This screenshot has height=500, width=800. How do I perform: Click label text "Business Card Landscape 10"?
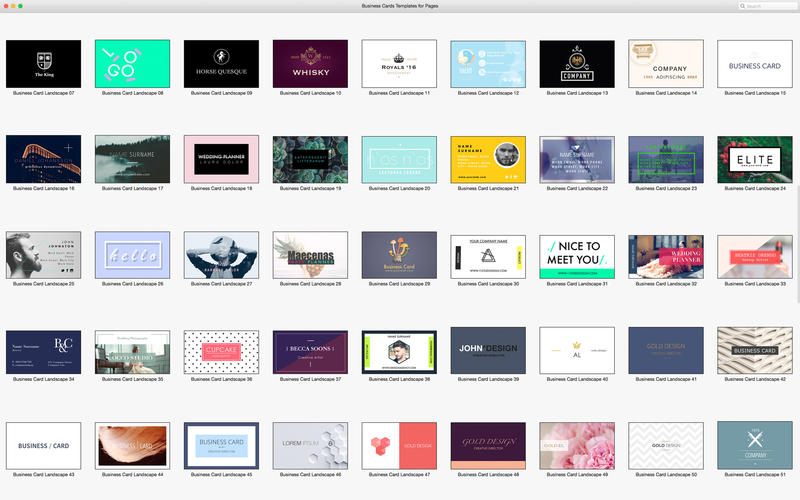click(x=310, y=93)
